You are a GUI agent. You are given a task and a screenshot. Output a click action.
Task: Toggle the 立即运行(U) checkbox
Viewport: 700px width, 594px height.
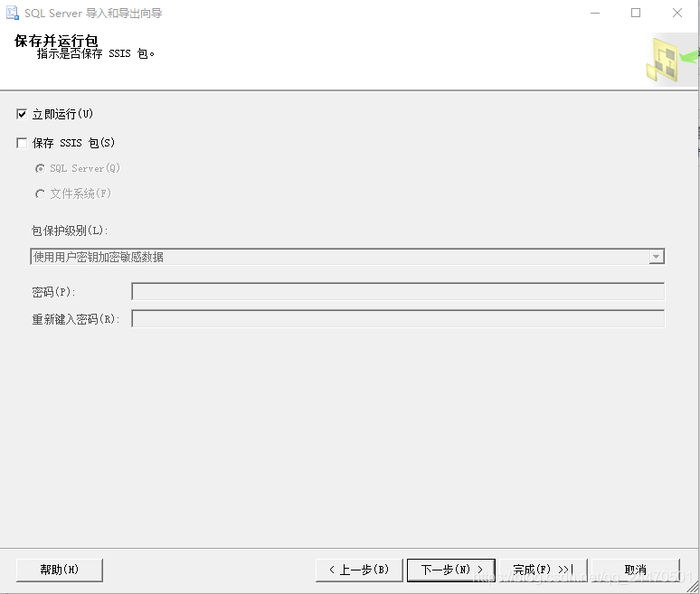click(x=22, y=114)
